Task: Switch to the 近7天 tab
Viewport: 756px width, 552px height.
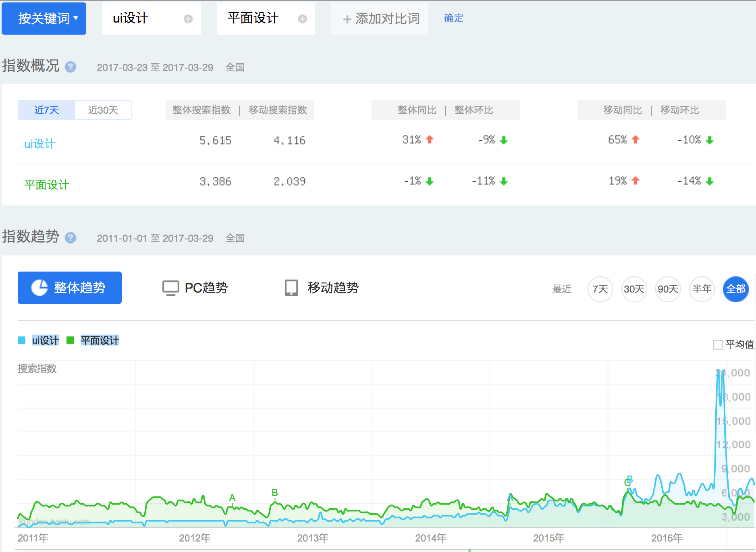Action: tap(46, 110)
